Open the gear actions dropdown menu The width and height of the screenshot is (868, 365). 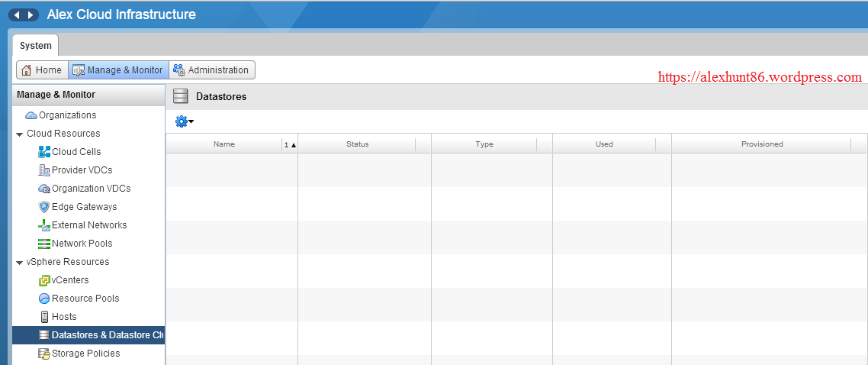coord(185,121)
